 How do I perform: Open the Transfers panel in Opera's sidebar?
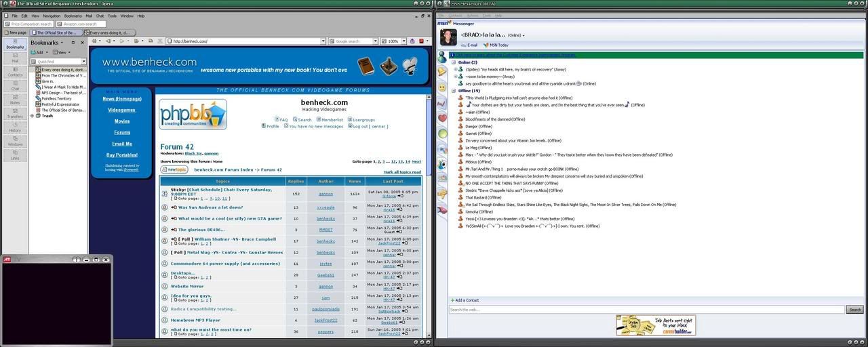15,114
